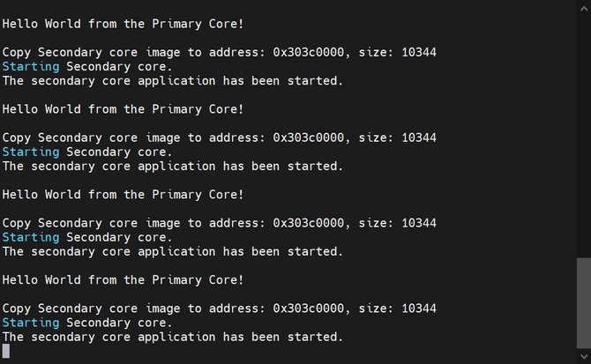This screenshot has width=591, height=364.
Task: Click size value "10344" in the bottommost Copy line
Action: click(x=418, y=308)
